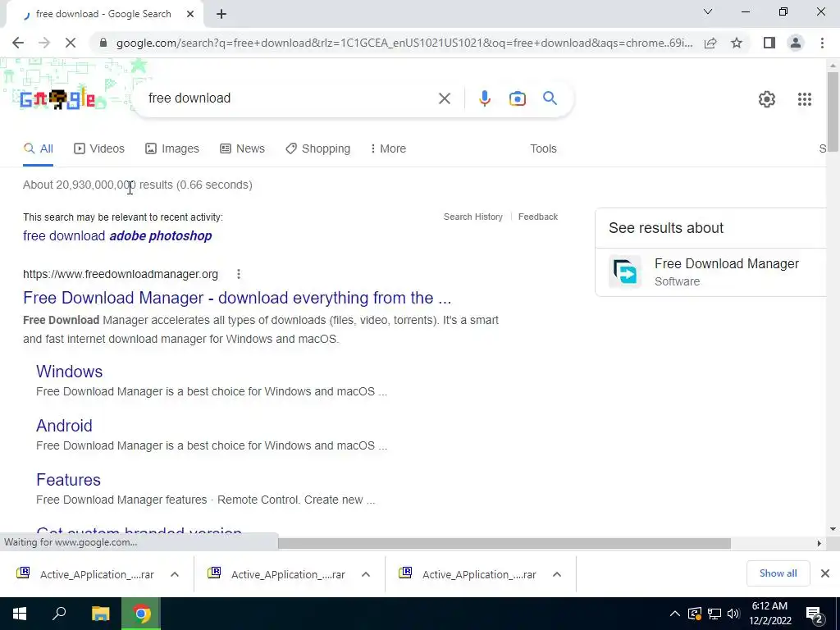840x630 pixels.
Task: Click the lock icon in address bar
Action: (x=103, y=43)
